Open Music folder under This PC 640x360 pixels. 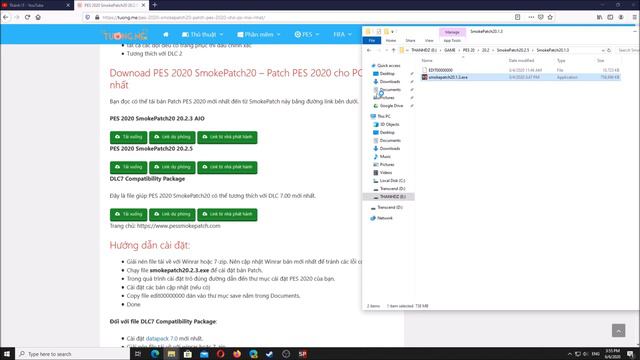(x=385, y=157)
